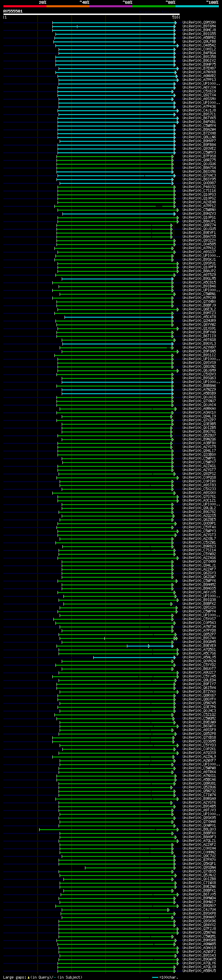This screenshot has width=222, height=980.
Task: Select UniRef100_C7SI14 label
Action: pos(199,550)
